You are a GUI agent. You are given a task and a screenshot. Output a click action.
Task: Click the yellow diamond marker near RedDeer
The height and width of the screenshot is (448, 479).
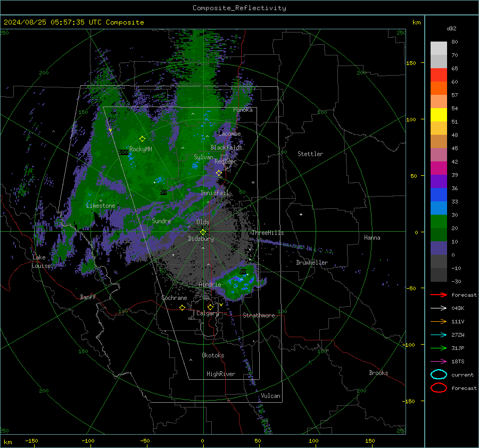(219, 173)
